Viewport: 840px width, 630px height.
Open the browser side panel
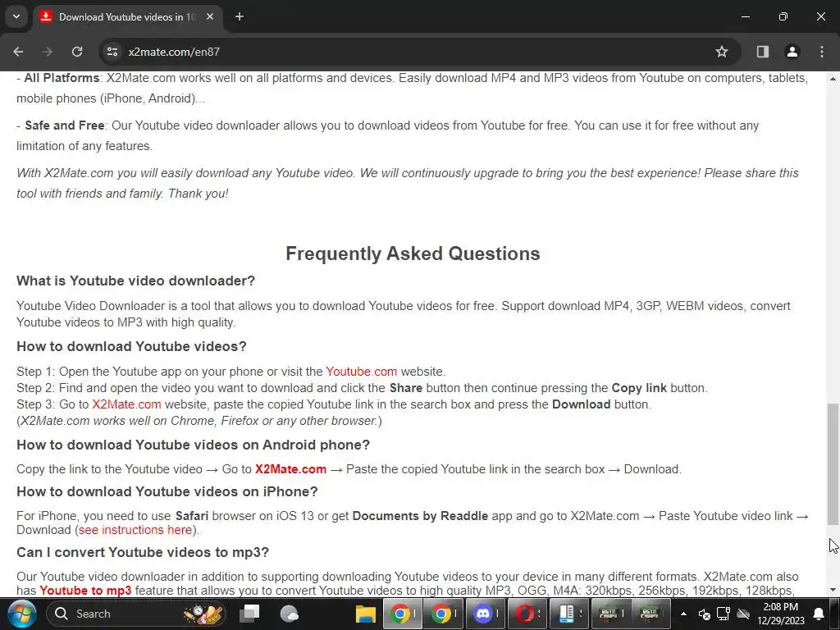tap(762, 52)
